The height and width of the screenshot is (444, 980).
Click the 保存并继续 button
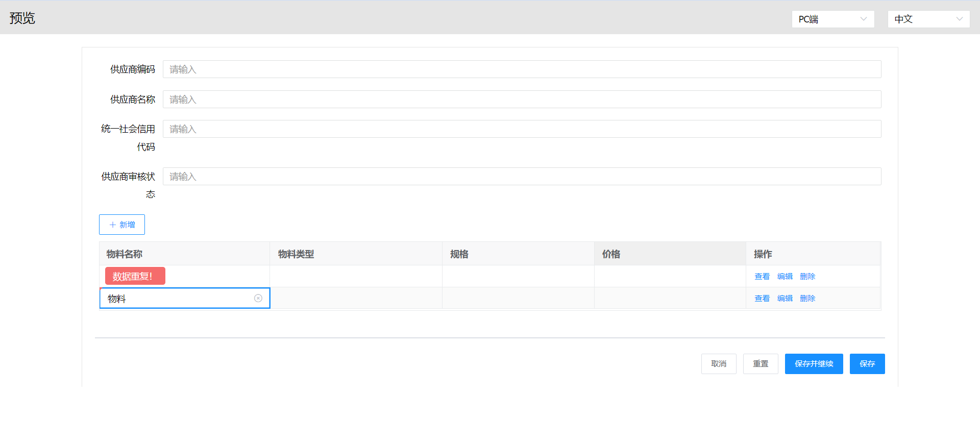coord(814,364)
